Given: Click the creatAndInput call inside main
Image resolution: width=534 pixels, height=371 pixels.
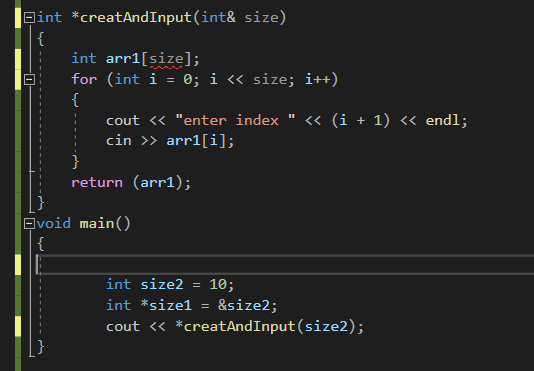Looking at the screenshot, I should pyautogui.click(x=239, y=326).
